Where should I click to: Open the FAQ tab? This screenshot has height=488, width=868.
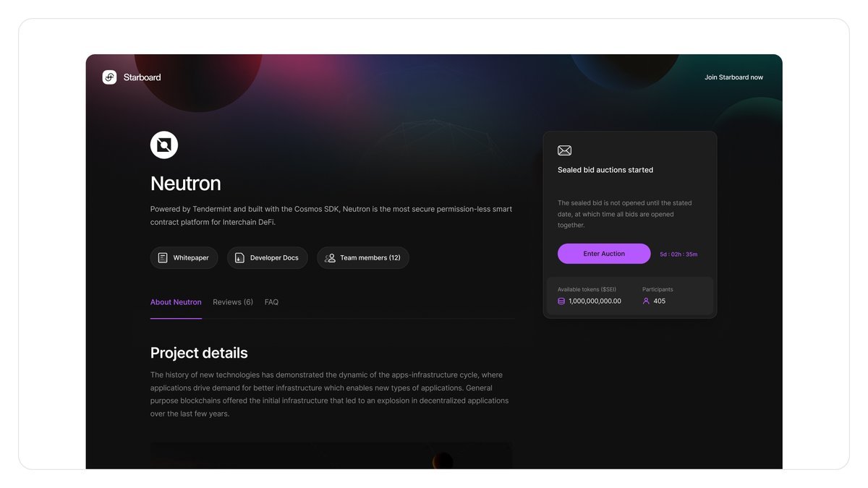click(271, 302)
